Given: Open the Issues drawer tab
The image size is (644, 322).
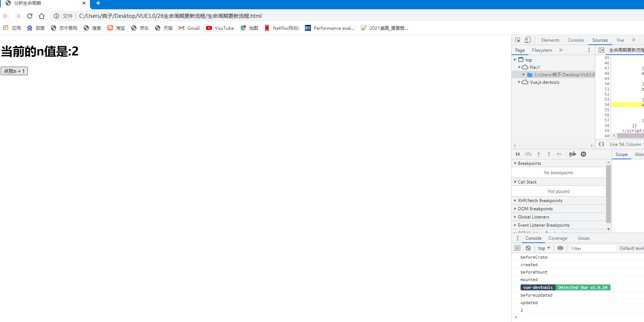Looking at the screenshot, I should (x=584, y=238).
